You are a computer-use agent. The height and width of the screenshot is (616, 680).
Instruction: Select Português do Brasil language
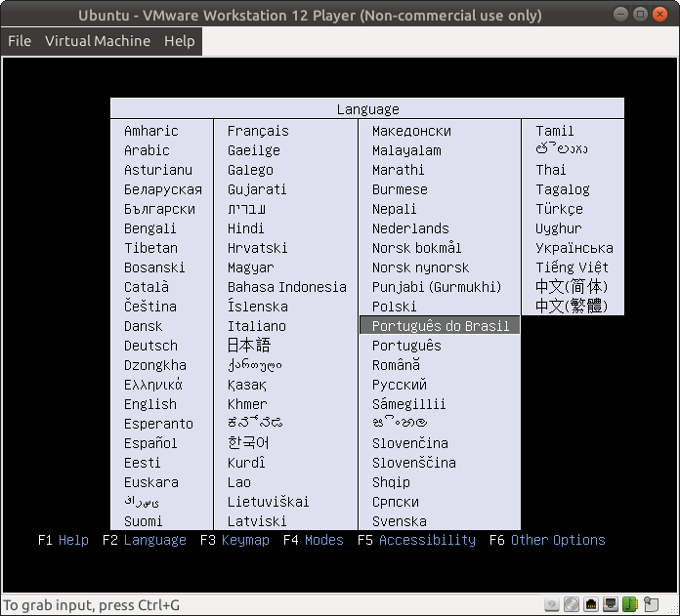pos(440,326)
